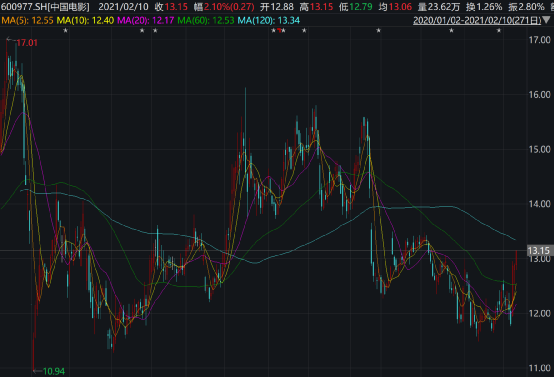Click the 17.00 price axis label

coord(540,40)
